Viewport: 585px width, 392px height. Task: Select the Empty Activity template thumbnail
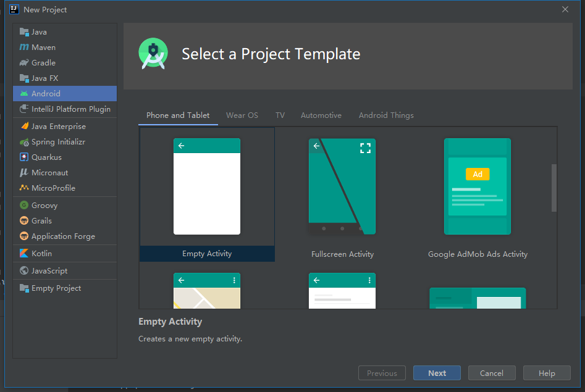207,186
